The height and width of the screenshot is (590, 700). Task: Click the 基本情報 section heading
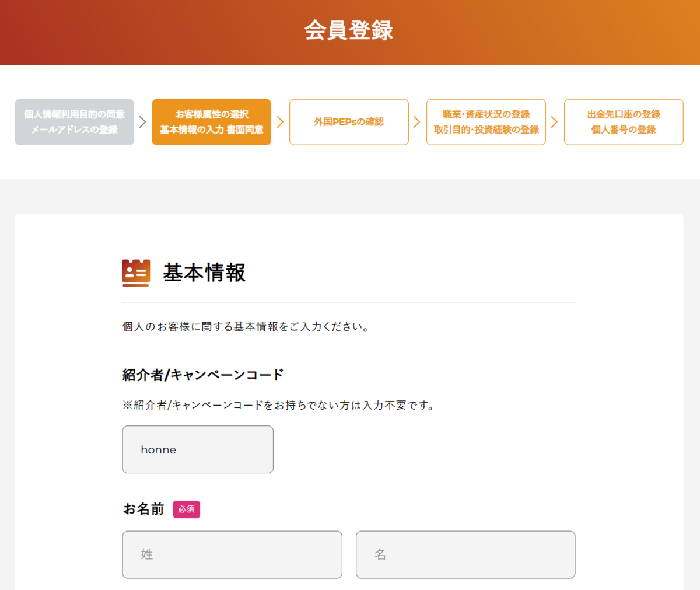pyautogui.click(x=204, y=273)
